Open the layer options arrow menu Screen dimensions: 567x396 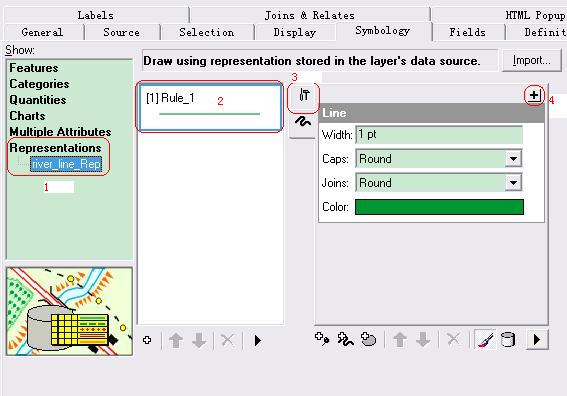pos(537,340)
